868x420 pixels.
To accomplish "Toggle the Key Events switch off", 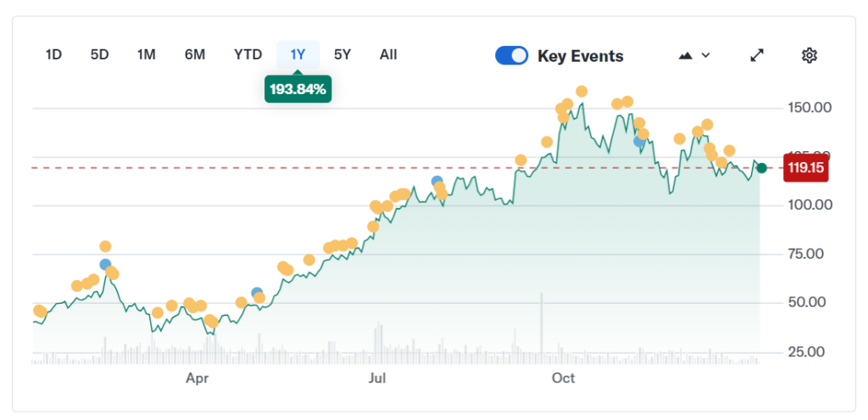I will pos(511,56).
